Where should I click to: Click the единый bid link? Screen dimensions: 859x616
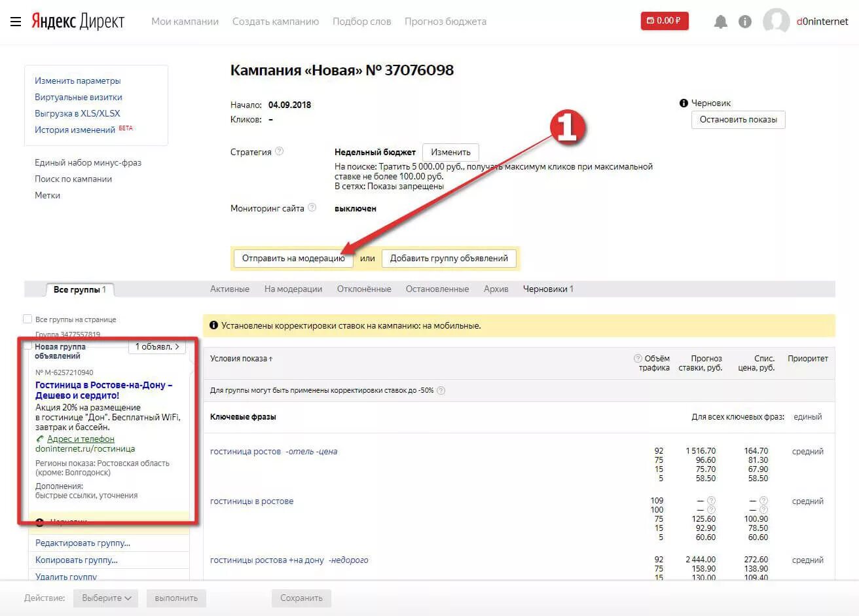coord(807,416)
